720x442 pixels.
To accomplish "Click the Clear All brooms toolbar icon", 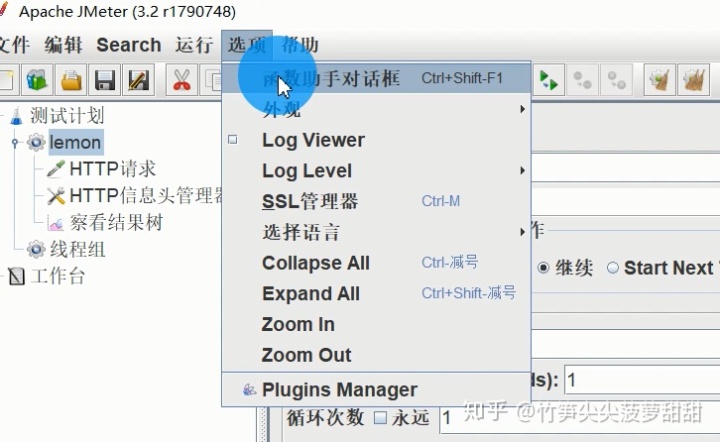I will tap(694, 80).
